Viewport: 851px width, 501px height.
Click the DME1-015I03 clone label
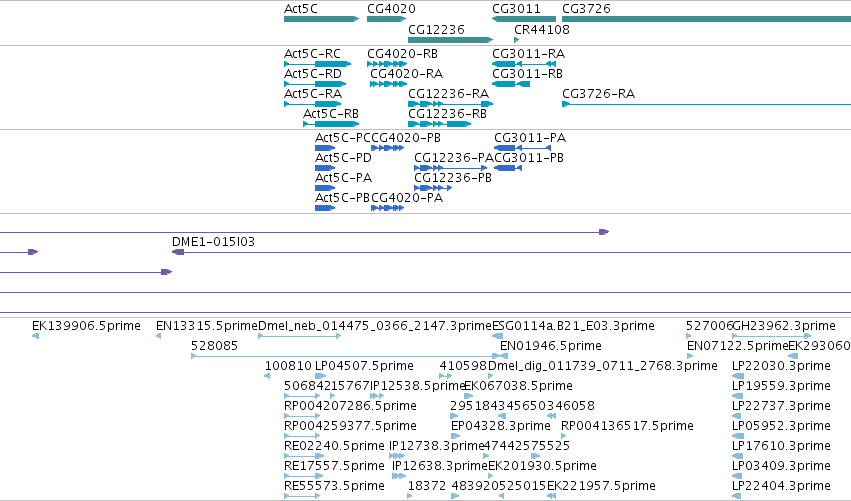[213, 242]
